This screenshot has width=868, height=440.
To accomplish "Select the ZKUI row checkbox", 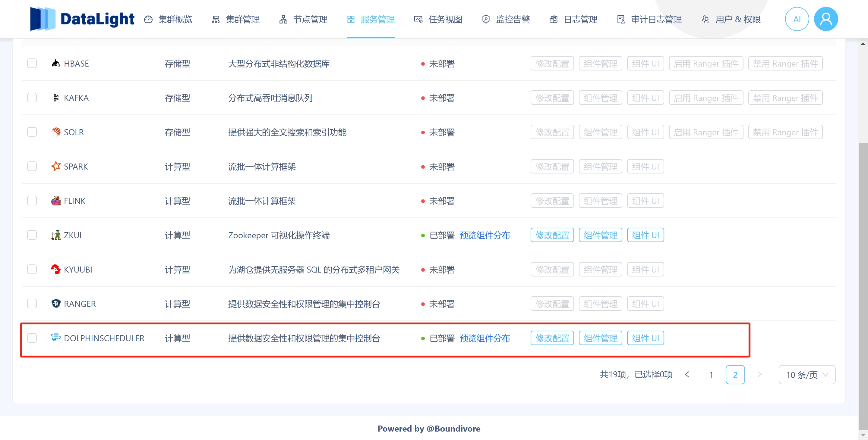I will 32,235.
